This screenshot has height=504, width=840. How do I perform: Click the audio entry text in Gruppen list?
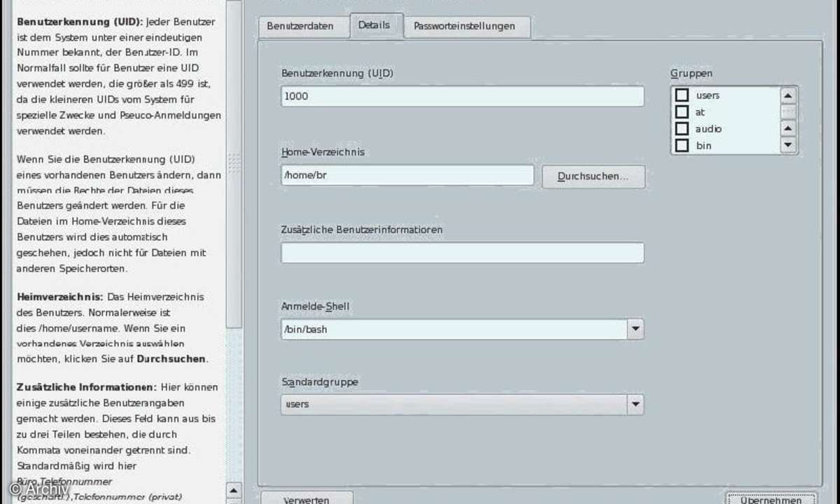tap(708, 129)
